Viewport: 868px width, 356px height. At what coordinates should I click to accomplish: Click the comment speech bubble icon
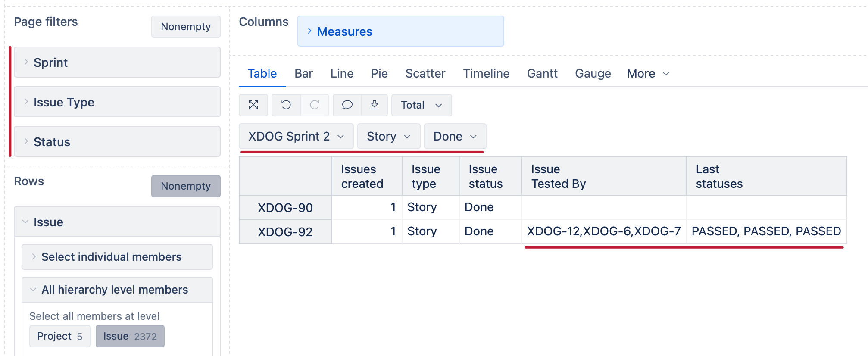(347, 105)
